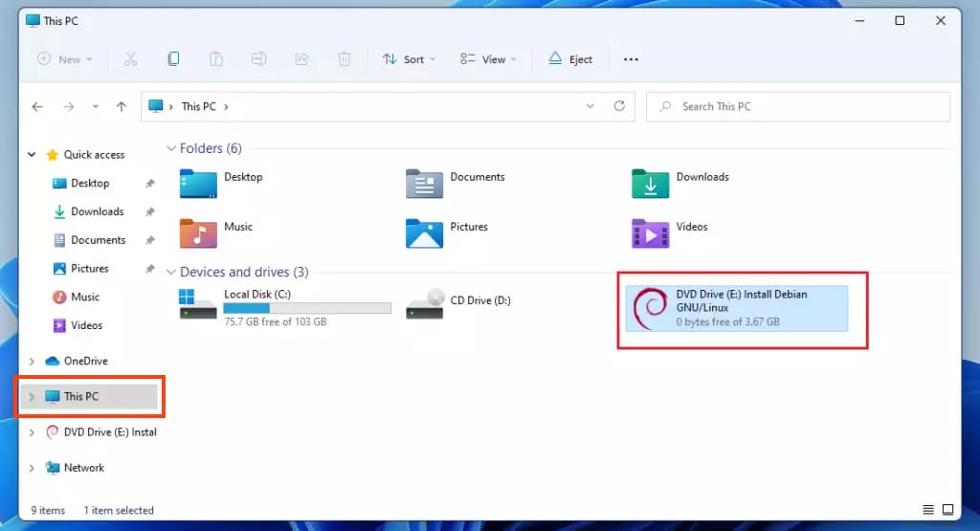Click the Refresh icon in address bar
Screen dimensions: 980x531
click(x=619, y=106)
